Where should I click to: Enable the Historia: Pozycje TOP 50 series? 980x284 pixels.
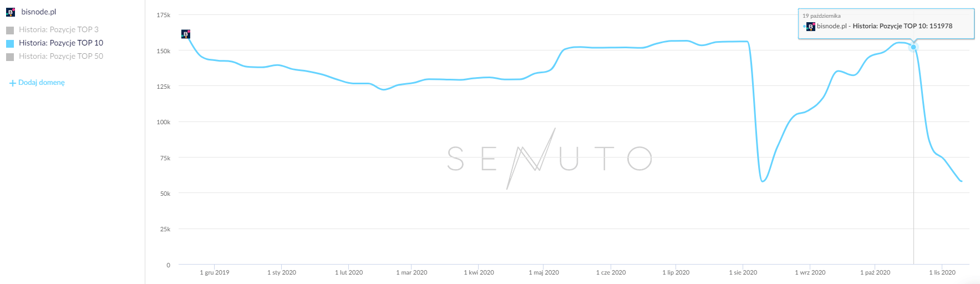[x=61, y=56]
